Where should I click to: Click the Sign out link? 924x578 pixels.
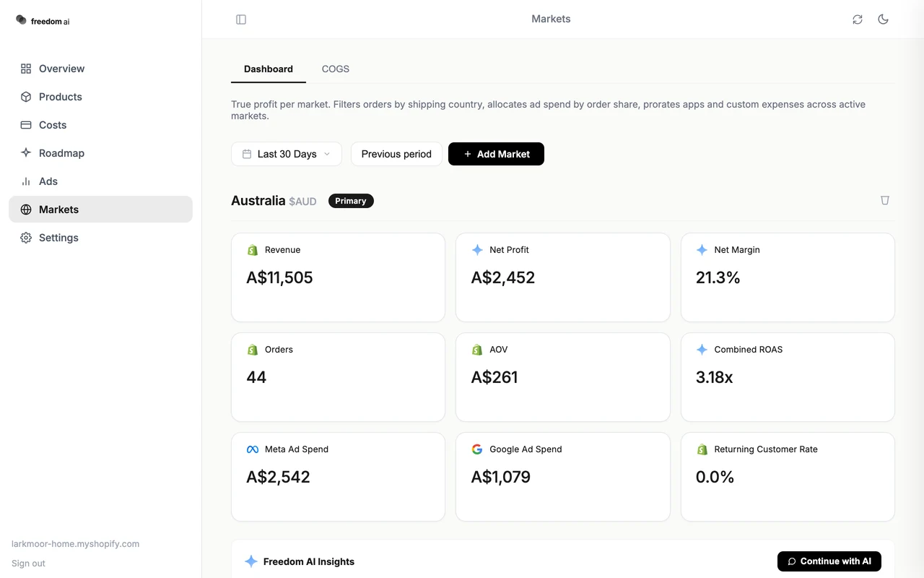[28, 564]
